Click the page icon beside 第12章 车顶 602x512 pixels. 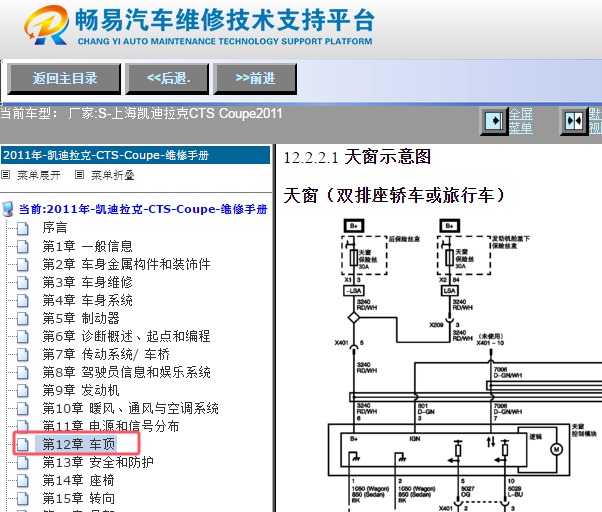23,444
